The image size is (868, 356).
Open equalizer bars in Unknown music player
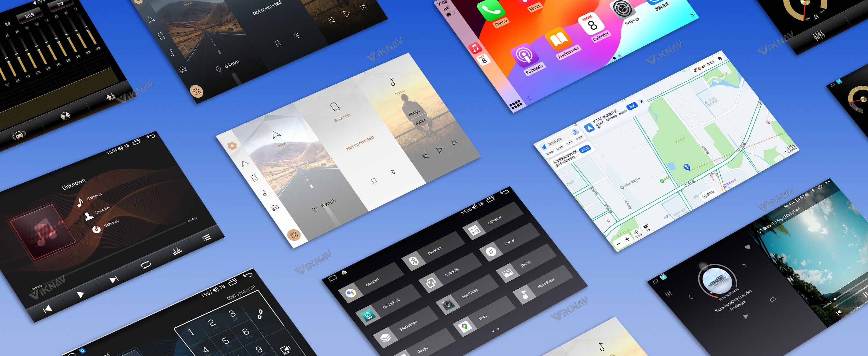click(x=177, y=251)
